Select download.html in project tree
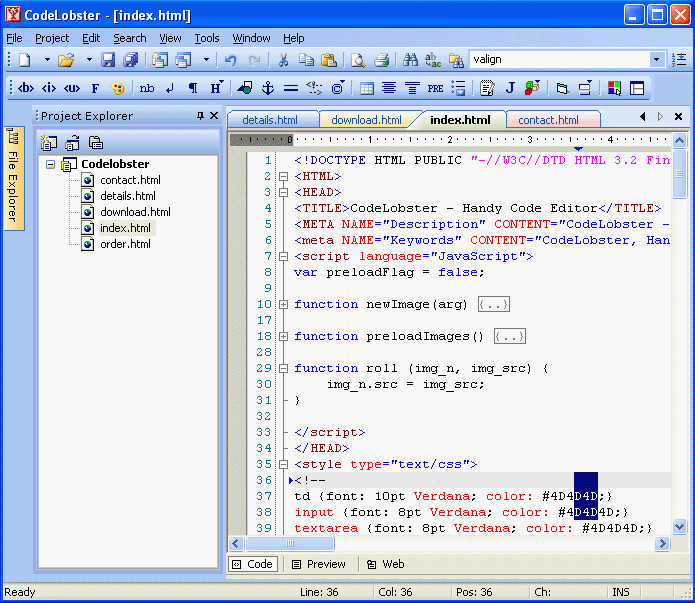This screenshot has height=603, width=695. coord(135,212)
